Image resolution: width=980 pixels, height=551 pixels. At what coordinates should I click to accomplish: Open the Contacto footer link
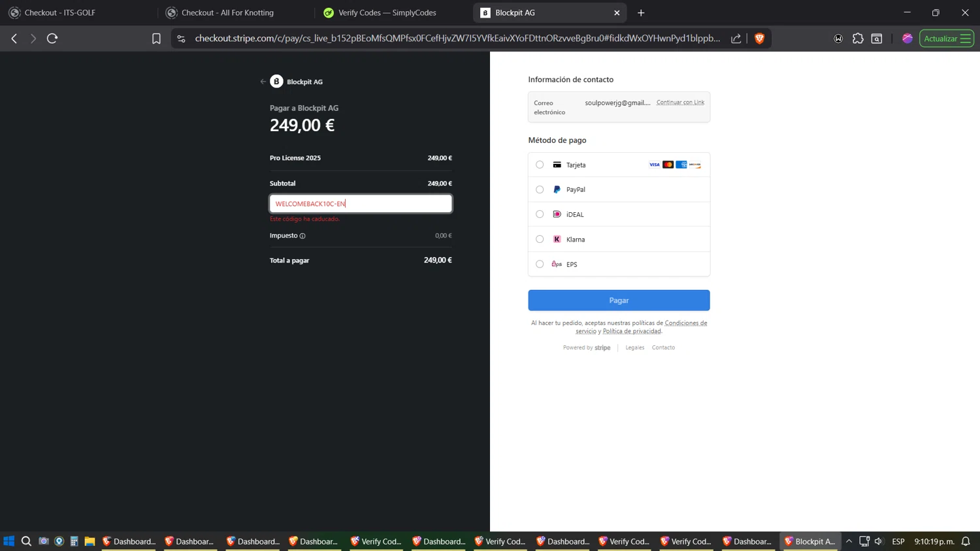pos(663,347)
